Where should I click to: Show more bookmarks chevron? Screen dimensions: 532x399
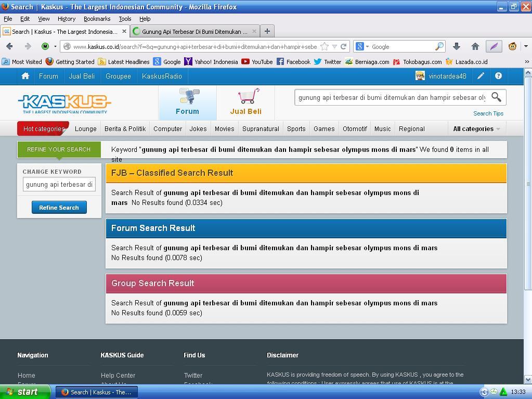527,62
